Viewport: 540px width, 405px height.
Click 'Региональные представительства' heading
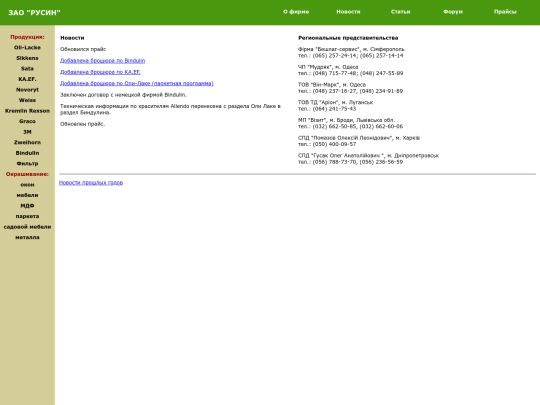tap(348, 38)
